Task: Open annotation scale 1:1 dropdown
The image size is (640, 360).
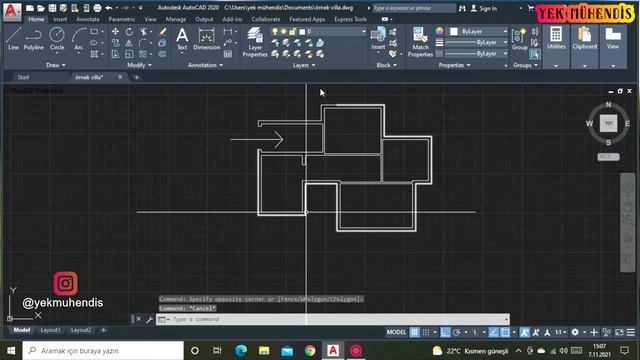Action: coord(560,332)
